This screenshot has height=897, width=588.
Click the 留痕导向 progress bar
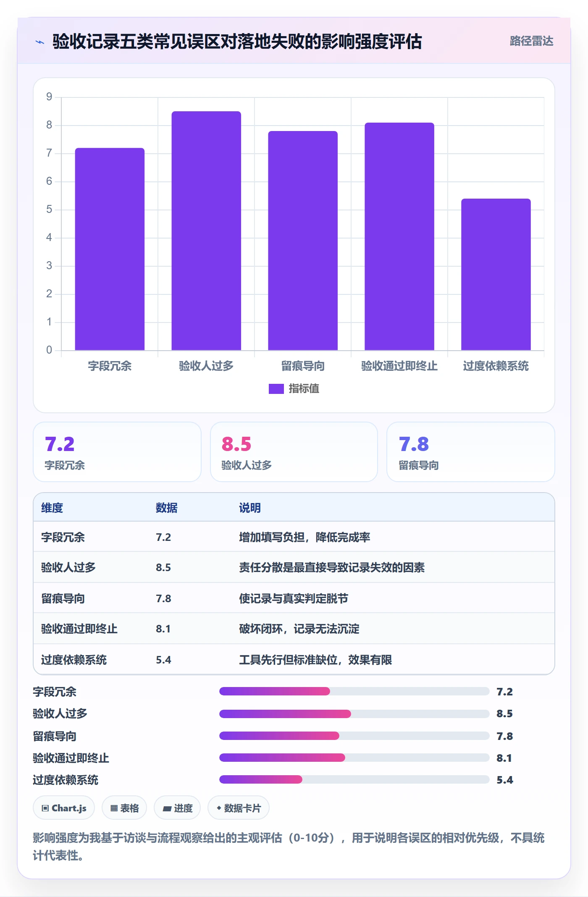tap(354, 736)
